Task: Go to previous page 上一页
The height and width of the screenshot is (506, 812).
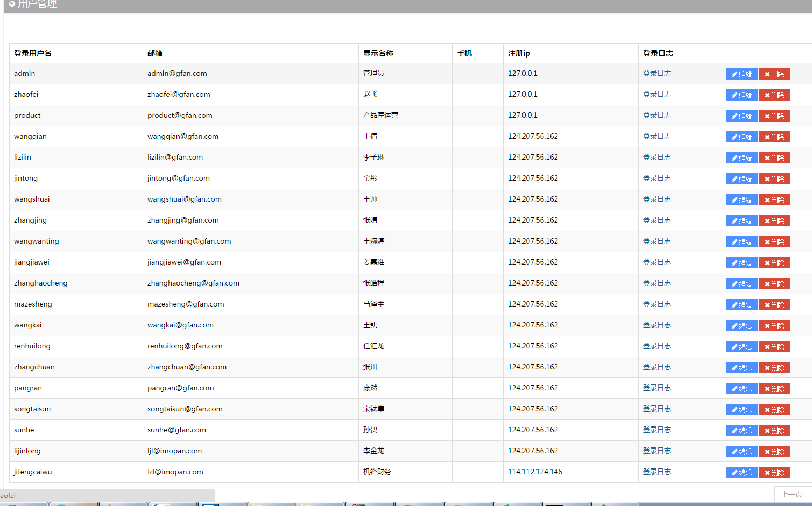Action: tap(792, 494)
